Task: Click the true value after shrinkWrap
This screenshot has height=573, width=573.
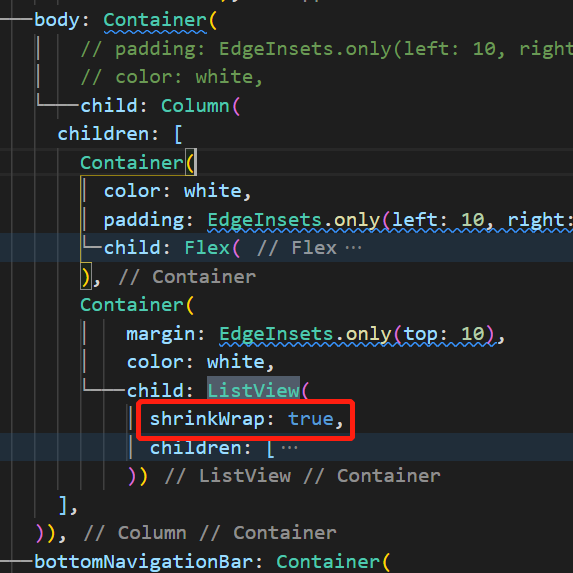Action: (x=311, y=419)
